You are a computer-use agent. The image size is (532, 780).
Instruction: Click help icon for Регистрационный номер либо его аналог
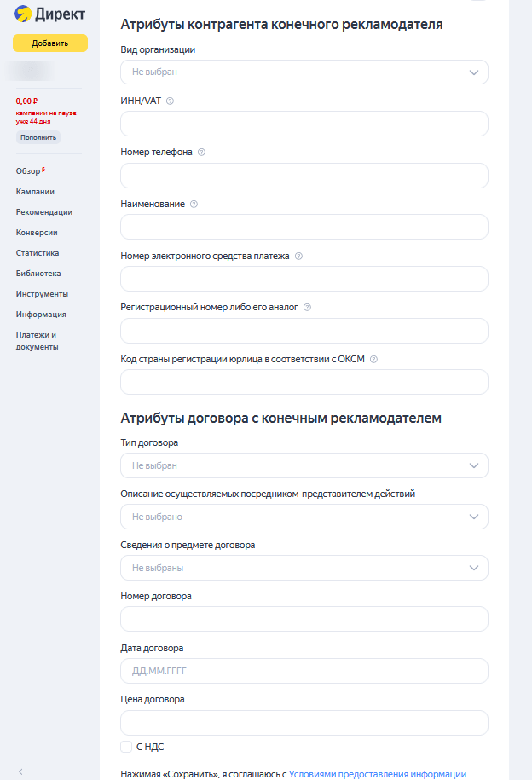307,308
